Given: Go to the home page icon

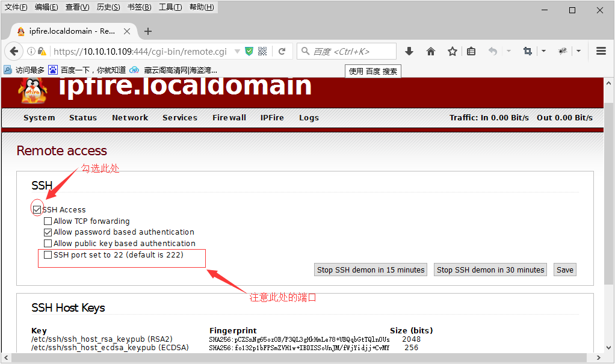Looking at the screenshot, I should pos(431,51).
